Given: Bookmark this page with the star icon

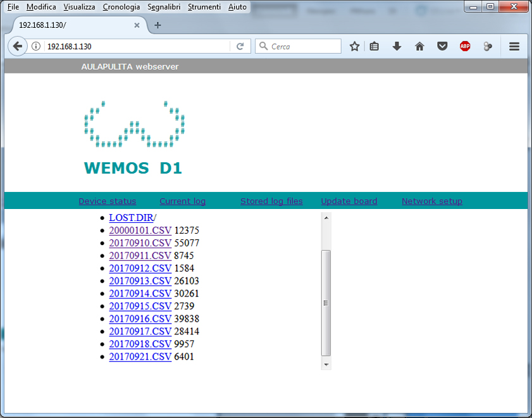Looking at the screenshot, I should pos(354,46).
